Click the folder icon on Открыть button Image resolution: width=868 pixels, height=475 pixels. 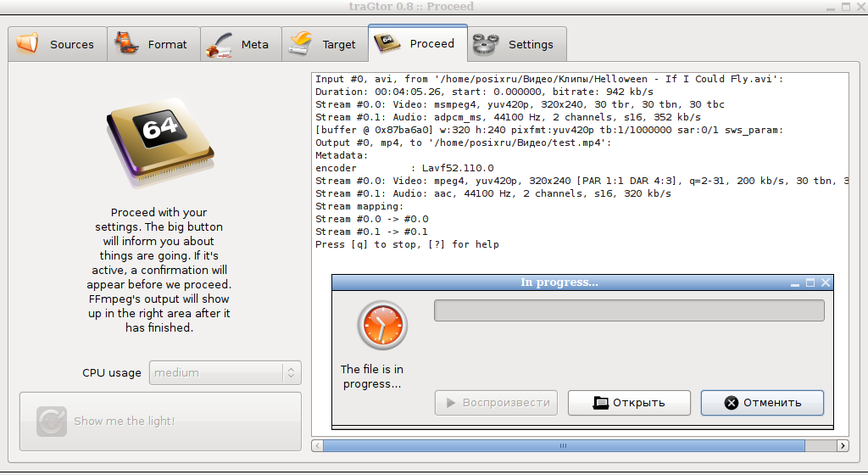pyautogui.click(x=601, y=403)
